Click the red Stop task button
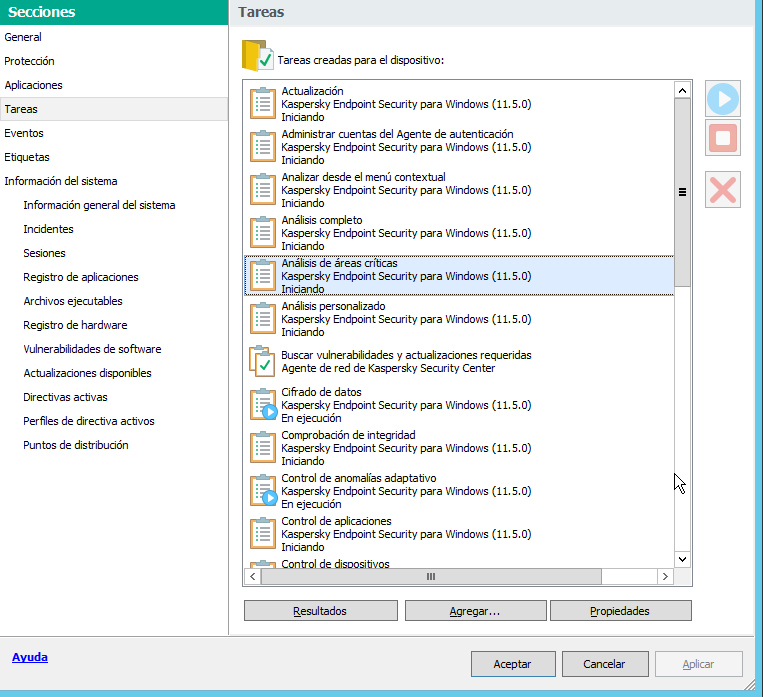Viewport: 763px width, 697px height. [x=723, y=138]
